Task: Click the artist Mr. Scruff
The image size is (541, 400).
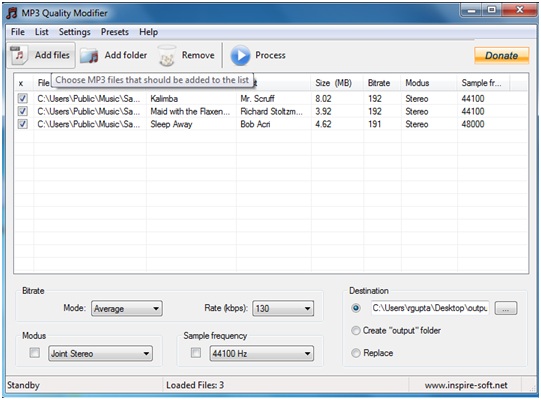Action: click(257, 99)
